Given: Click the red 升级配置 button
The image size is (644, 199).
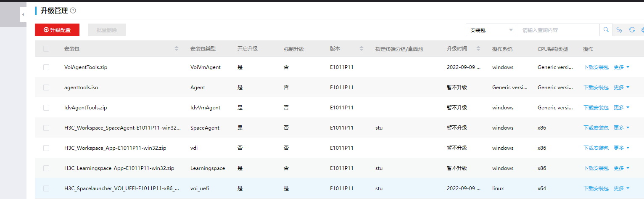Looking at the screenshot, I should (57, 30).
